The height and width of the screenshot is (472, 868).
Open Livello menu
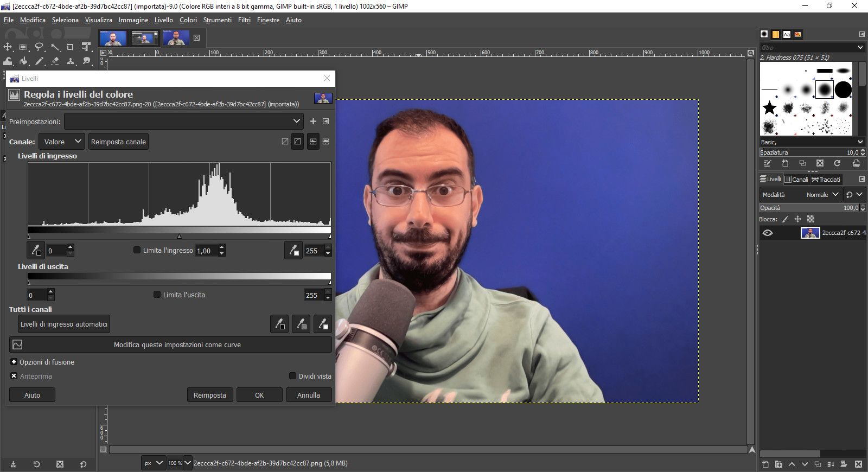pos(164,20)
